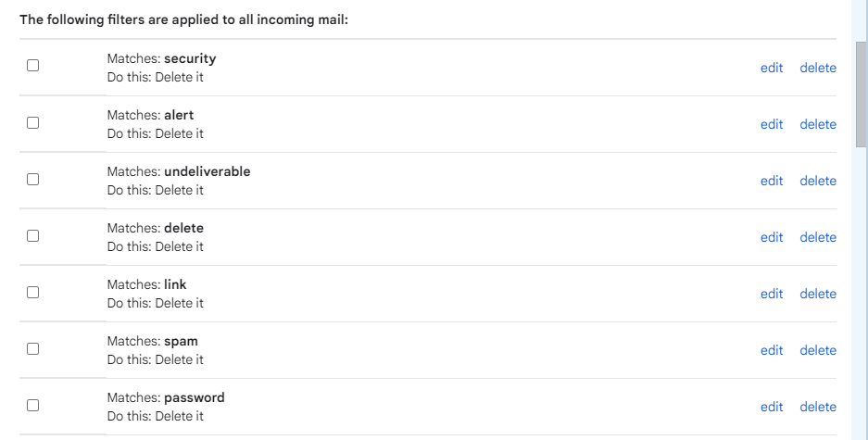Delete the security filter

[x=818, y=68]
